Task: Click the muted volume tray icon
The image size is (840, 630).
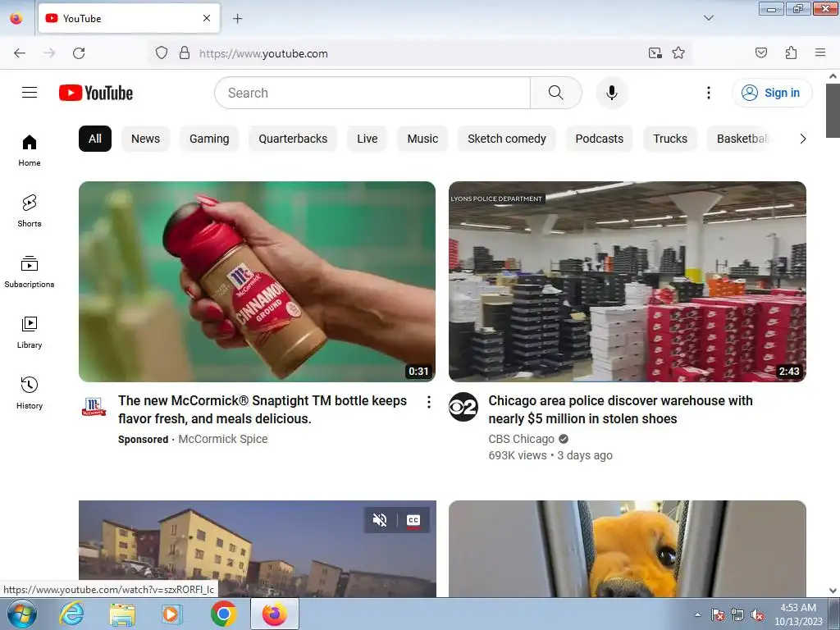Action: tap(757, 615)
